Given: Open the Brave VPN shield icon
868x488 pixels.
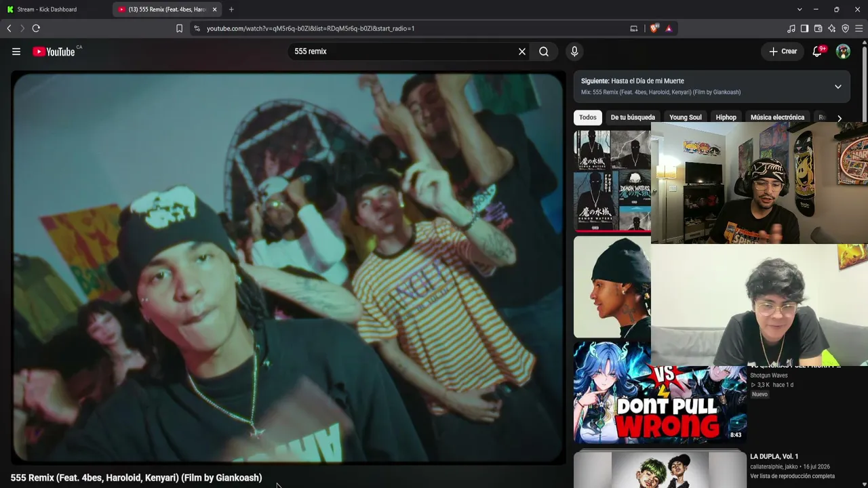Looking at the screenshot, I should (x=845, y=28).
